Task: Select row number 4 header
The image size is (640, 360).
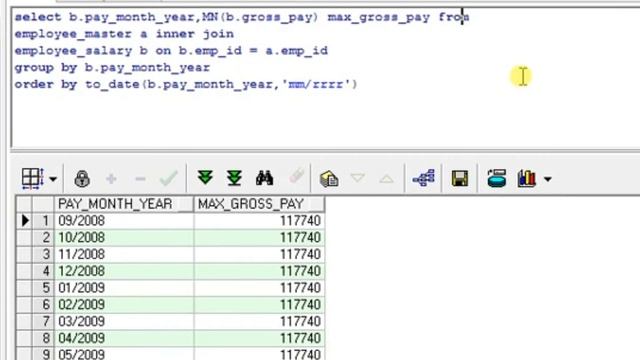Action: [43, 271]
